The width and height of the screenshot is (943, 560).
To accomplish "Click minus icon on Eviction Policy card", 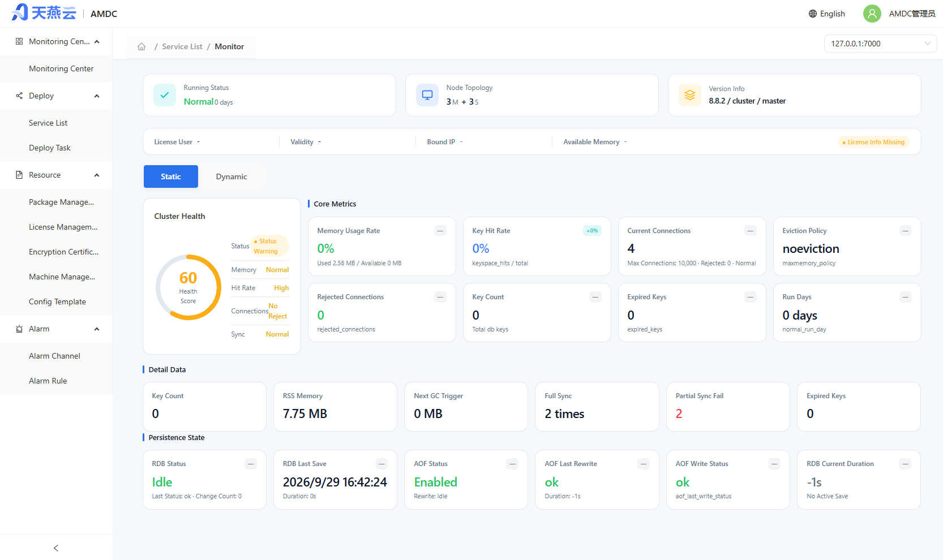I will pos(906,231).
